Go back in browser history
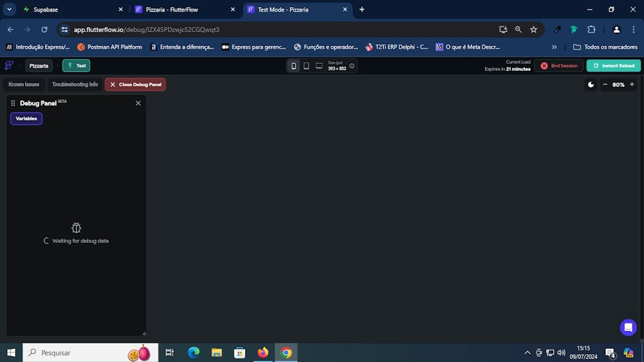This screenshot has height=362, width=644. (10, 30)
